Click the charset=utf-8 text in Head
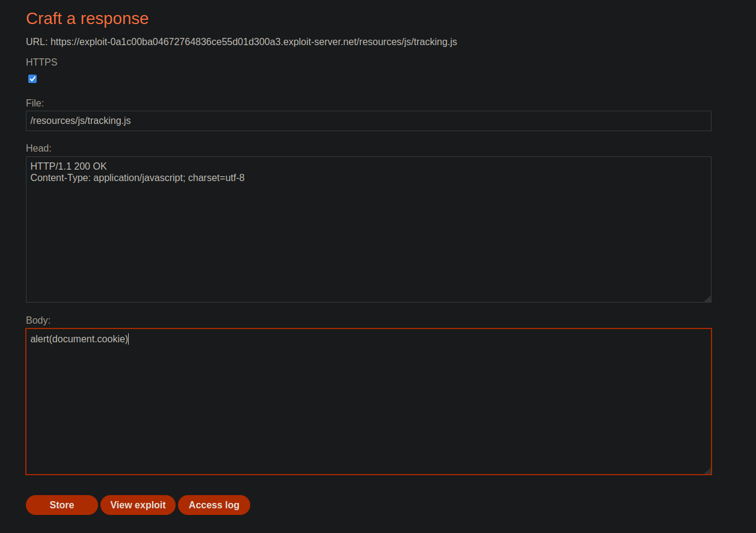 [x=216, y=178]
